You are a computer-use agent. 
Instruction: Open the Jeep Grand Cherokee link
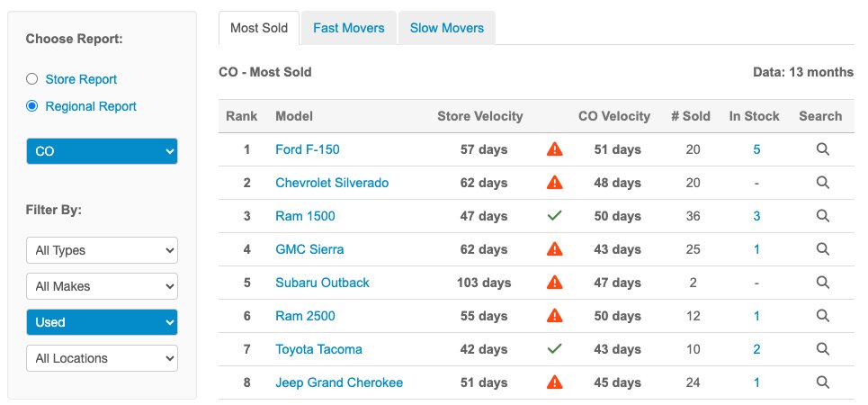coord(339,382)
